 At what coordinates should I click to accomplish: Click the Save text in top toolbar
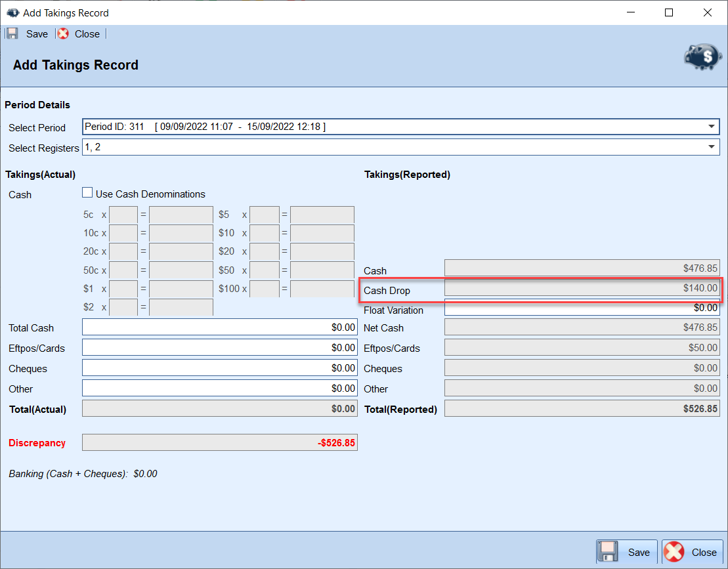tap(37, 33)
